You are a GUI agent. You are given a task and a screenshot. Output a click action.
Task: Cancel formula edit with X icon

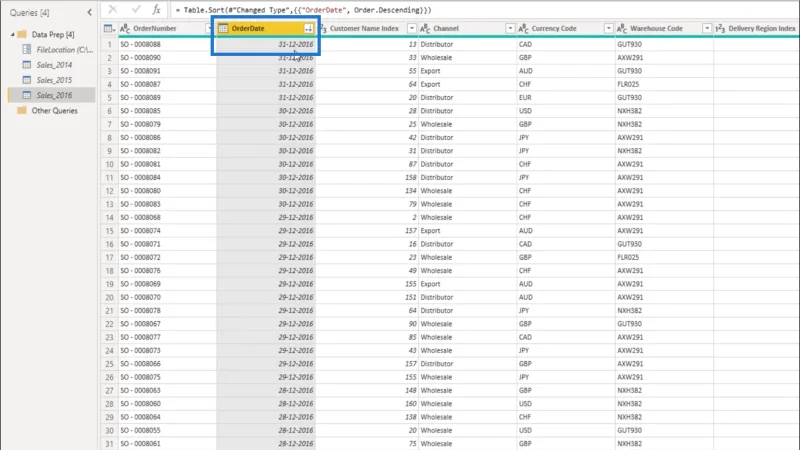(113, 9)
